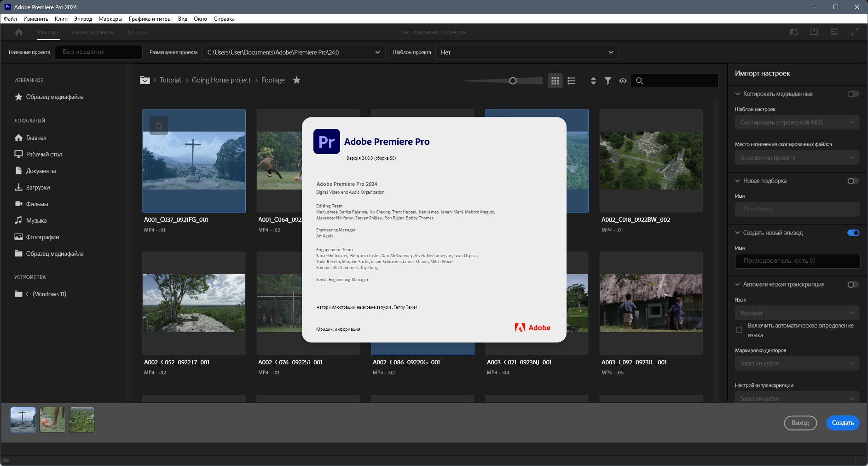Click the blue Create button

coord(843,423)
